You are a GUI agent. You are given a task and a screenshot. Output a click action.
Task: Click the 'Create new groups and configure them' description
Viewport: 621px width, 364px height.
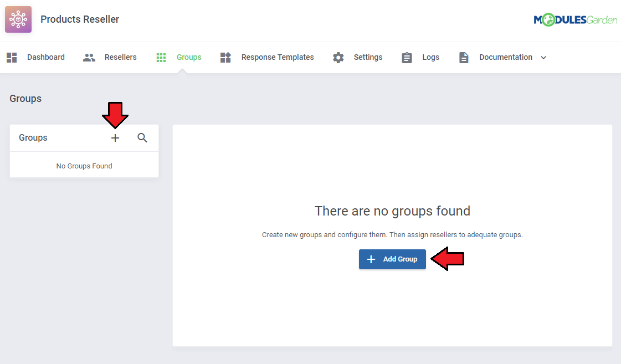pyautogui.click(x=392, y=234)
